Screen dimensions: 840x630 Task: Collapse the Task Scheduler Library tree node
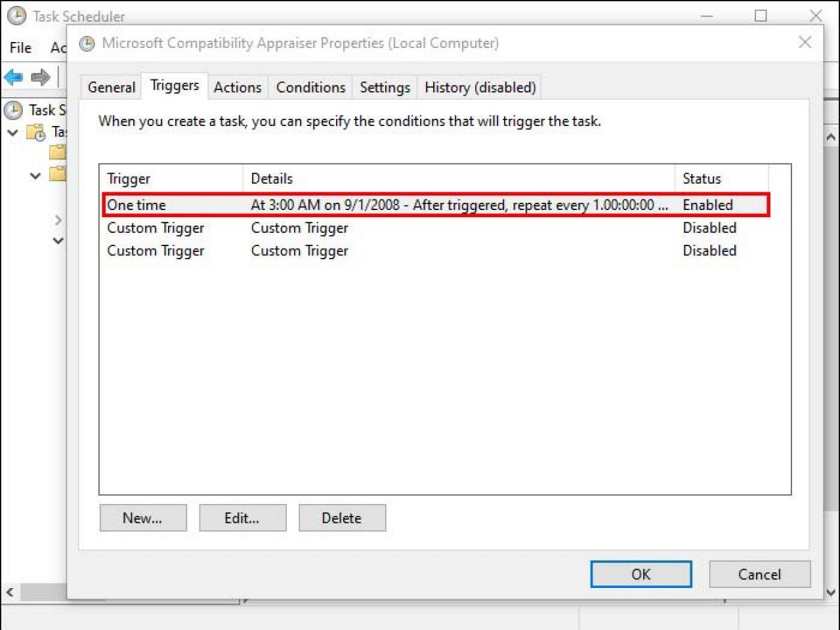pos(11,131)
